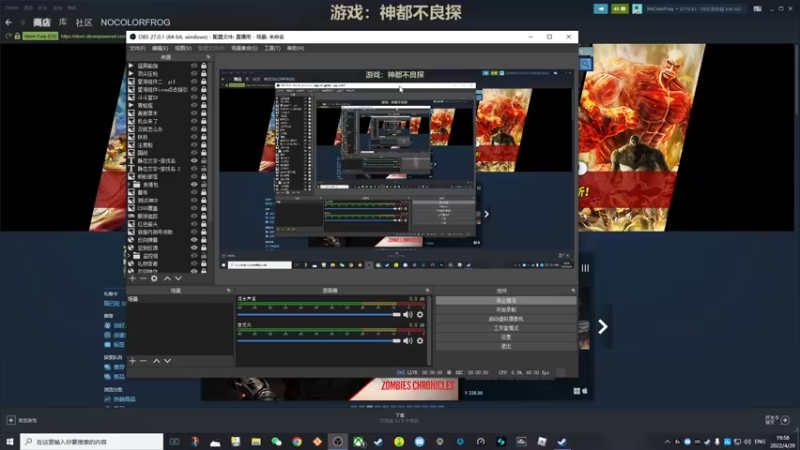800x450 pixels.
Task: Go to next Steam carousel item
Action: 603,327
